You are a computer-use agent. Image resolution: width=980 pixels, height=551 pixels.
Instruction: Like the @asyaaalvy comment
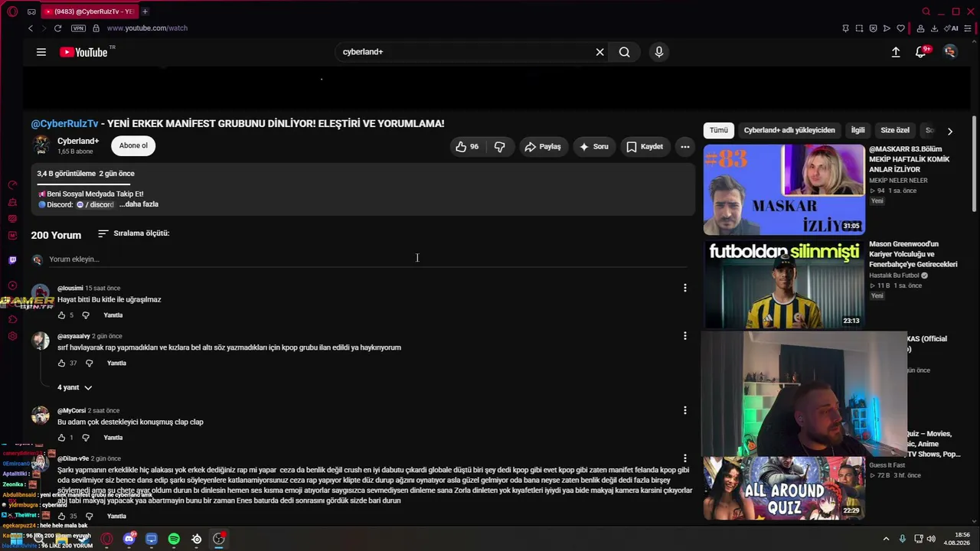click(x=62, y=364)
